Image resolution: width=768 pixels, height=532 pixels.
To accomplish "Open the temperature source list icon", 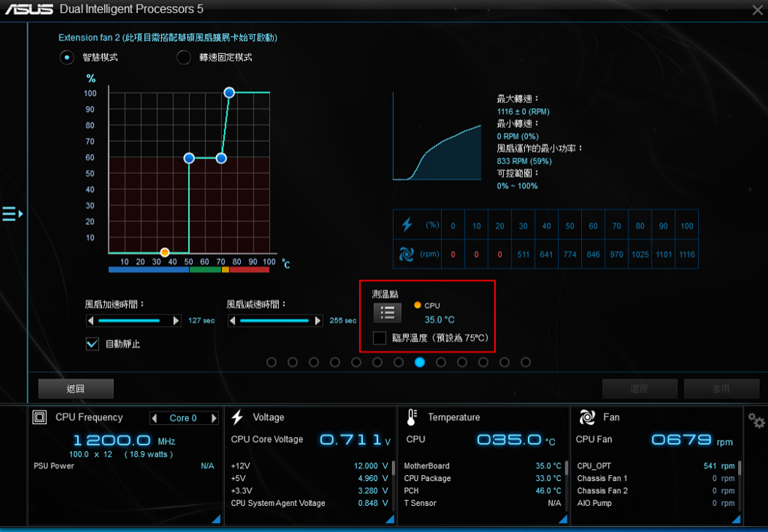I will click(388, 312).
